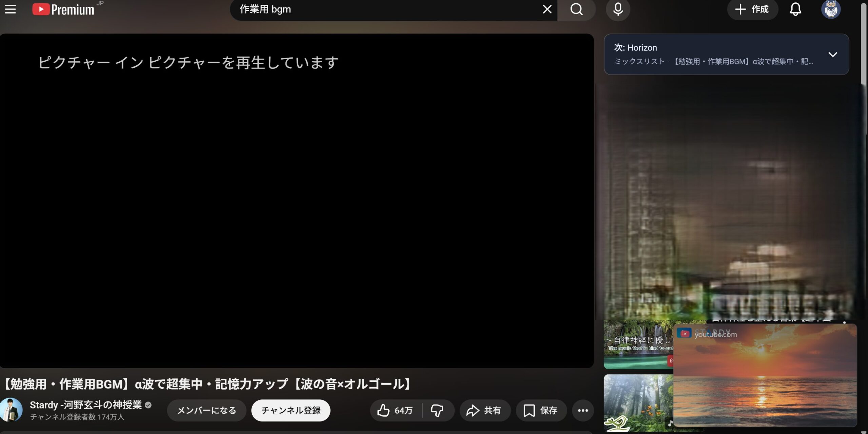The image size is (868, 434).
Task: Start voice search with microphone
Action: [x=618, y=9]
